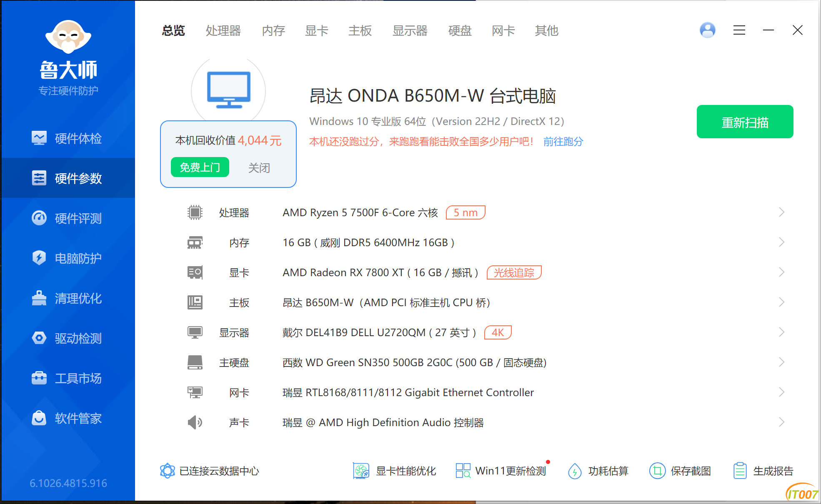Click the 网卡 network adapter icon
Image resolution: width=821 pixels, height=504 pixels.
point(195,392)
